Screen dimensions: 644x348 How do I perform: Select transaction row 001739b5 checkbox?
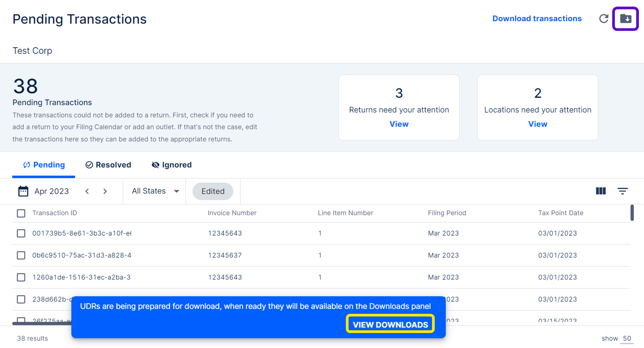pos(21,233)
